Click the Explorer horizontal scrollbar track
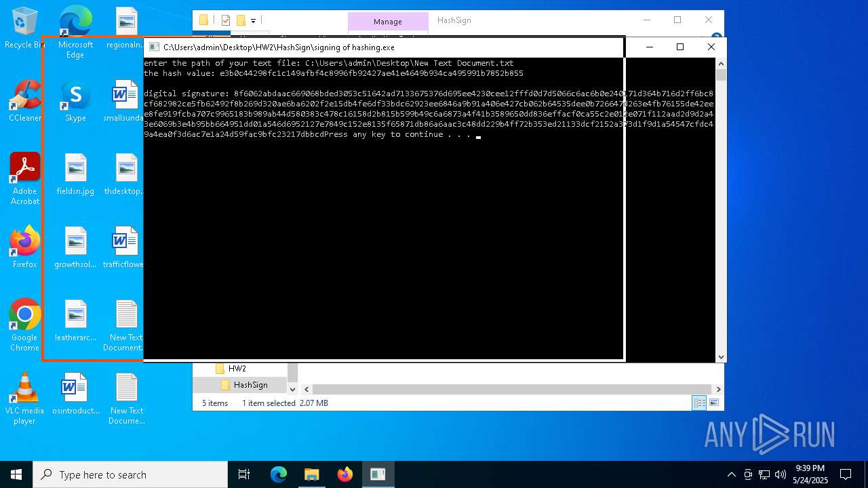 pos(513,389)
